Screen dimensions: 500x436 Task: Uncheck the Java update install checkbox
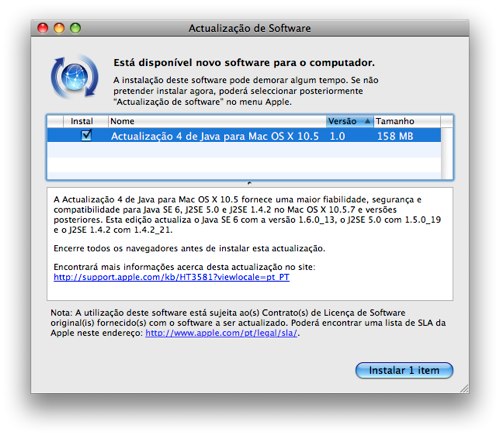click(x=87, y=135)
